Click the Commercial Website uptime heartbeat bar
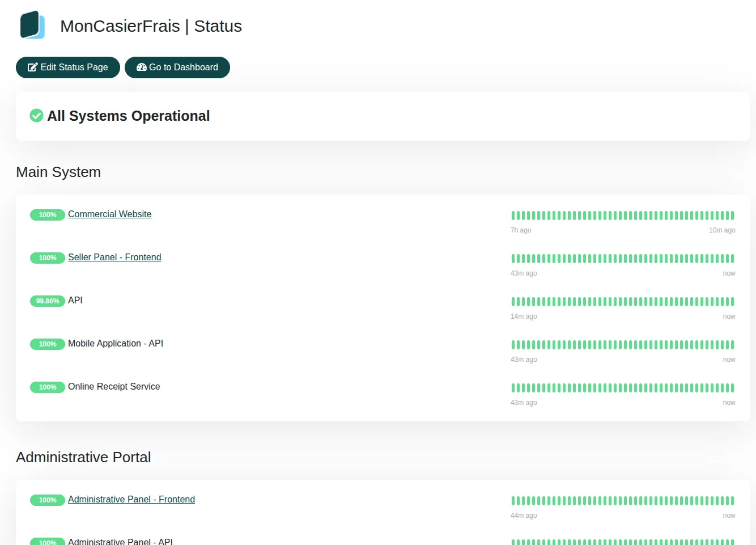The height and width of the screenshot is (545, 756). 623,216
